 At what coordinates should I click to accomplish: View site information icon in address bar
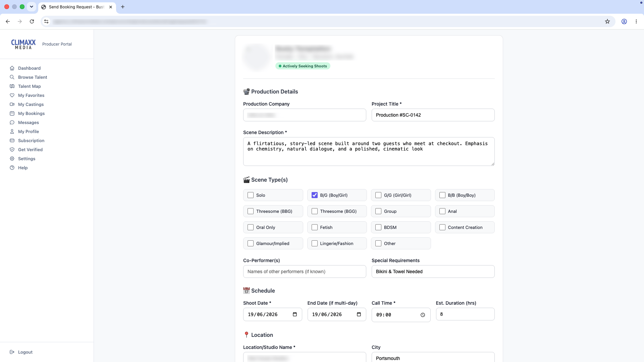tap(46, 21)
